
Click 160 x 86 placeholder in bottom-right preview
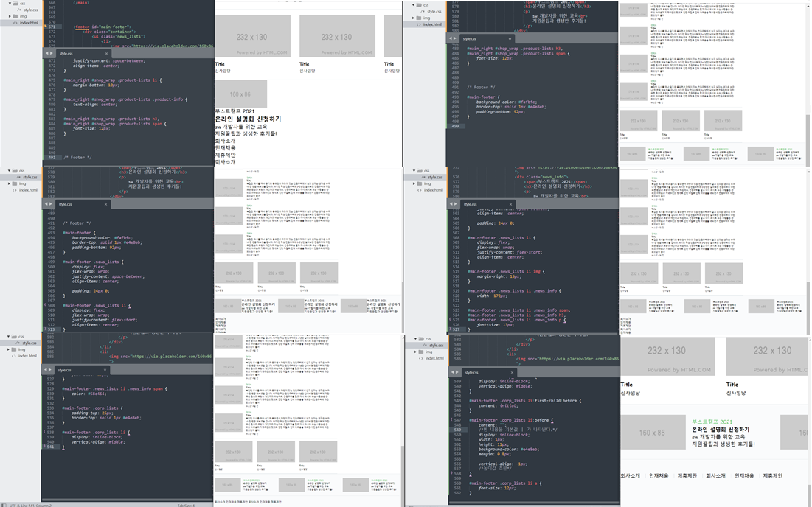pyautogui.click(x=653, y=432)
